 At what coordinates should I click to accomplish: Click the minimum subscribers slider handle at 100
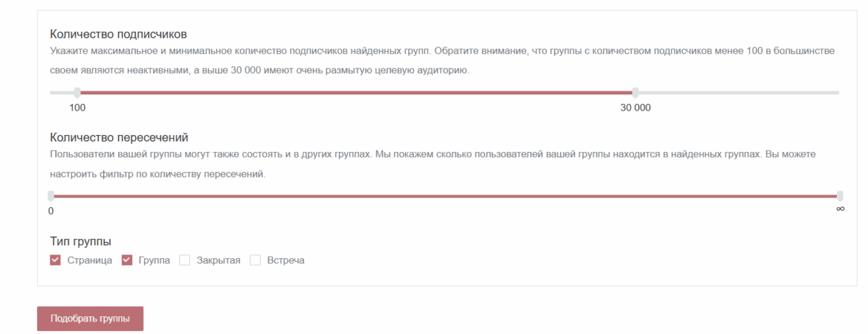77,93
